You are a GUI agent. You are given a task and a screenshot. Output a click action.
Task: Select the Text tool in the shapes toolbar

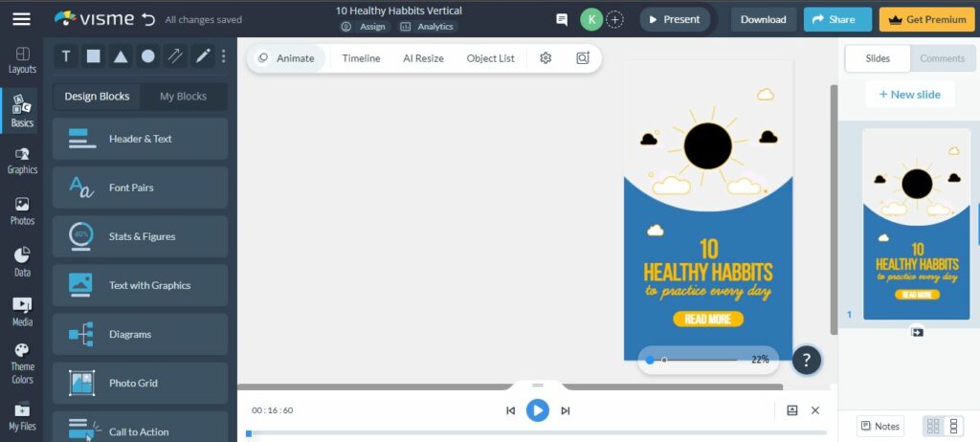[66, 56]
